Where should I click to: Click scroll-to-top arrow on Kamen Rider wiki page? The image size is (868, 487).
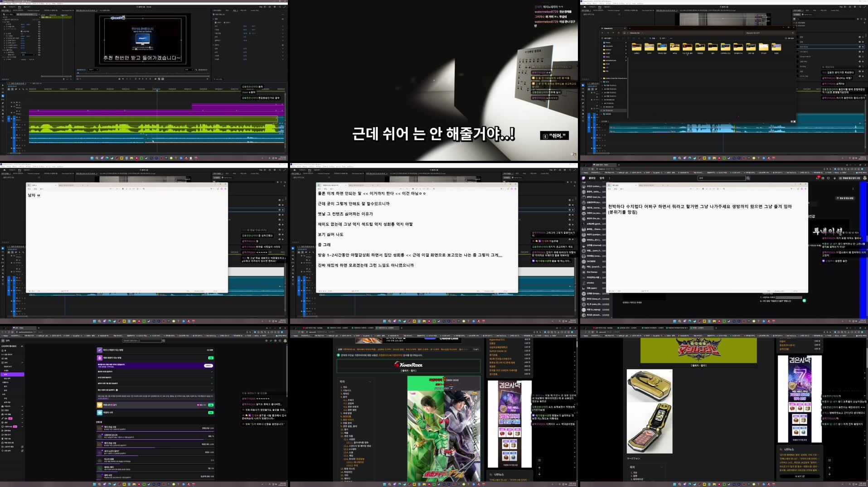click(x=539, y=468)
